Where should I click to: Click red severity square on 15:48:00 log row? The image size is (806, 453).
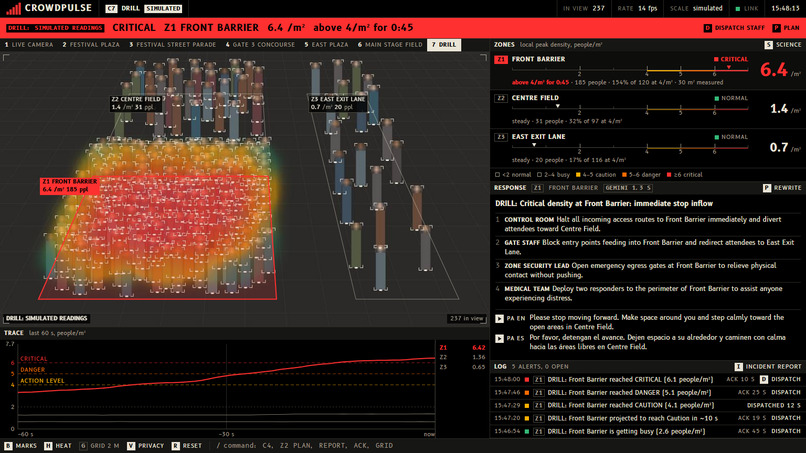[x=527, y=380]
